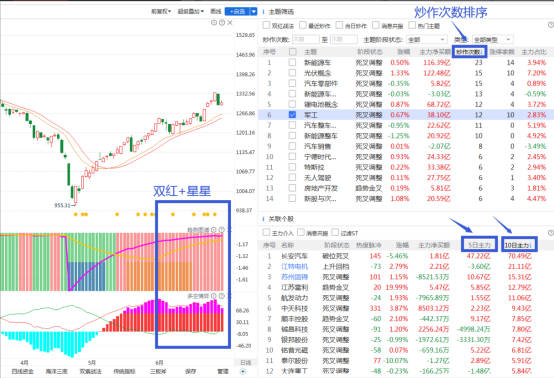The width and height of the screenshot is (554, 378).
Task: Enable the 双红战法 filter checkbox
Action: click(266, 25)
